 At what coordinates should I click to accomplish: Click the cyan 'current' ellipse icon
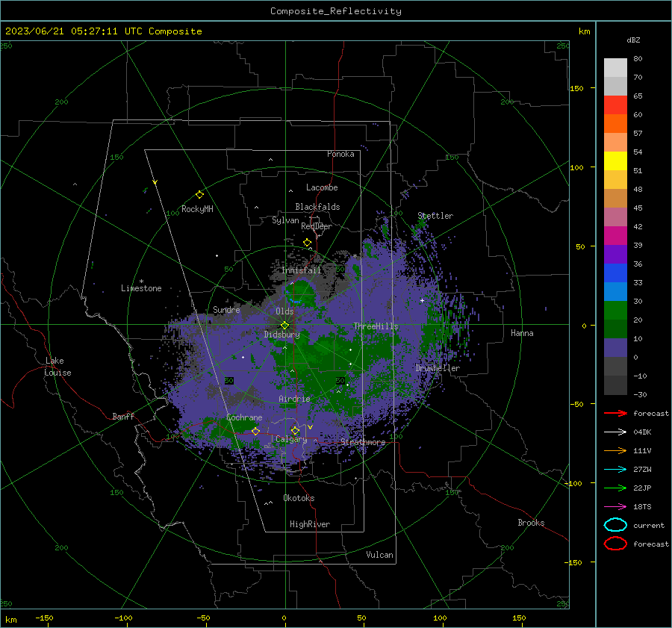click(x=615, y=525)
